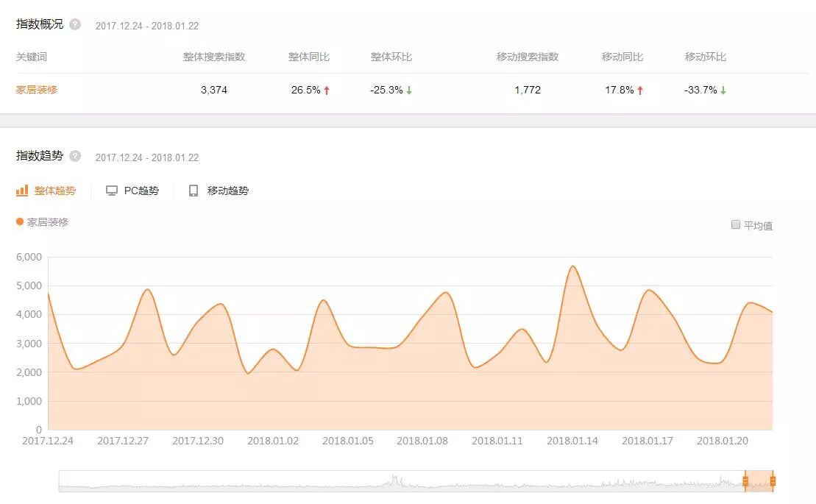
Task: Click green down arrow next to -25.3%
Action: (409, 90)
